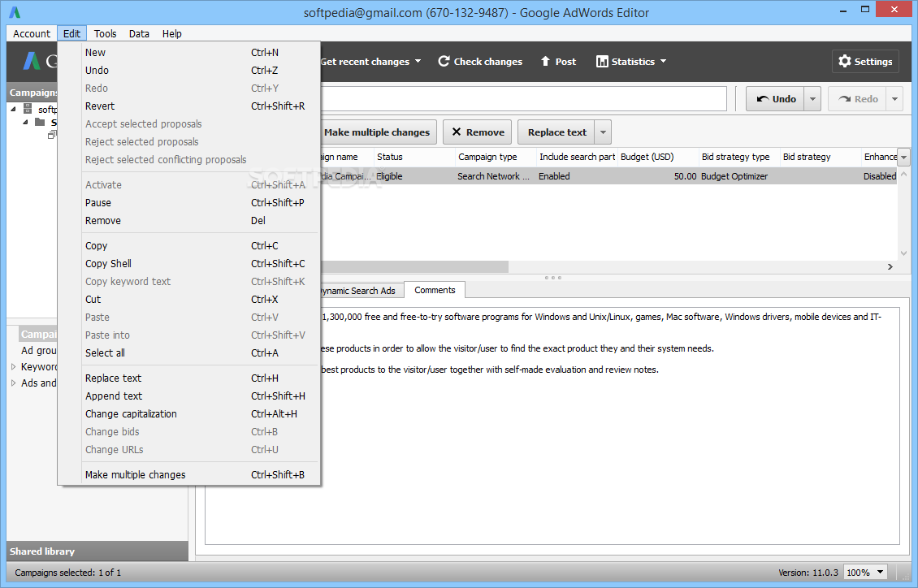This screenshot has height=588, width=918.
Task: Choose Revert from the Edit menu
Action: (188, 106)
